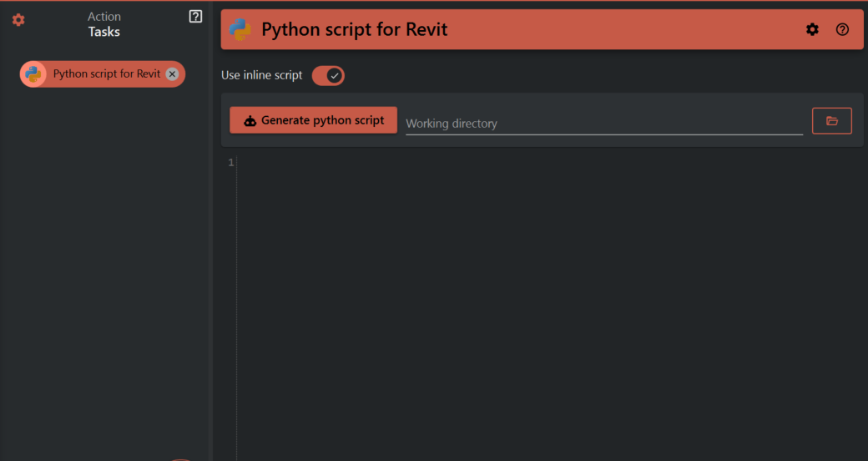Click Generate python script button
This screenshot has width=868, height=461.
pos(313,120)
